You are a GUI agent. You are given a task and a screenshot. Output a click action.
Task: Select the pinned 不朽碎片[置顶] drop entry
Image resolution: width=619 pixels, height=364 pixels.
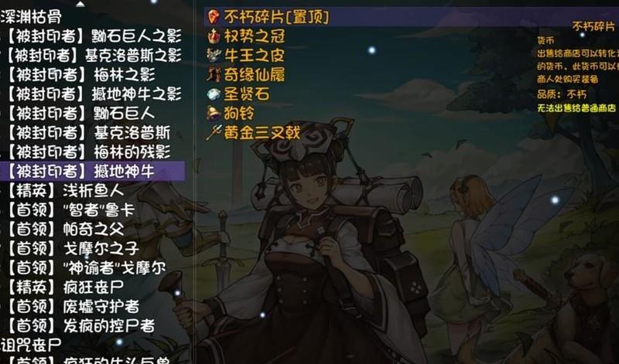(411, 17)
